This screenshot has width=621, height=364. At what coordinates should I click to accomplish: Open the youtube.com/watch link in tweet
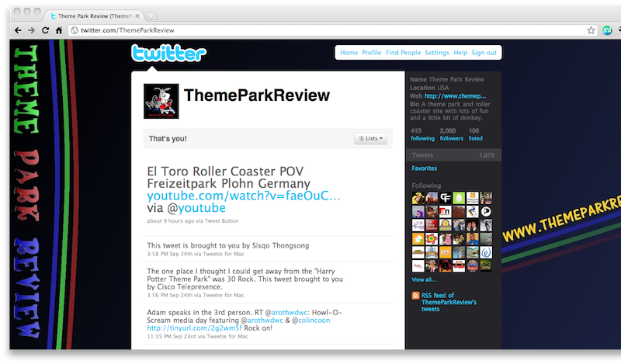[x=244, y=196]
